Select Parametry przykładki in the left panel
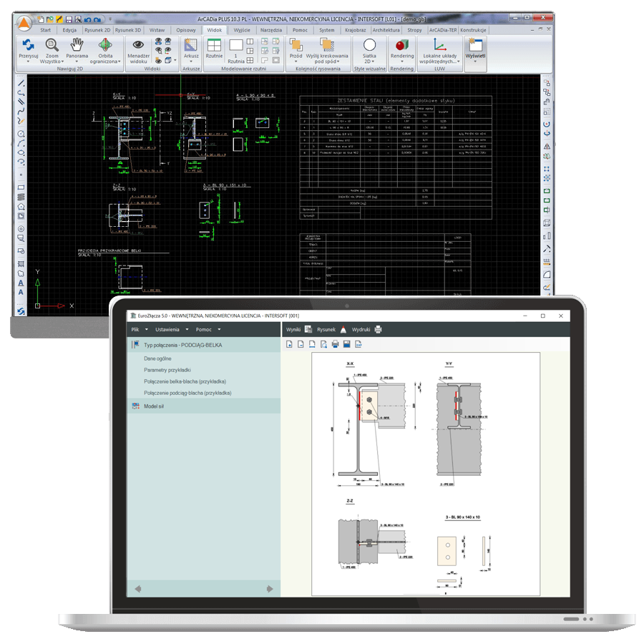The width and height of the screenshot is (644, 644). pos(167,370)
